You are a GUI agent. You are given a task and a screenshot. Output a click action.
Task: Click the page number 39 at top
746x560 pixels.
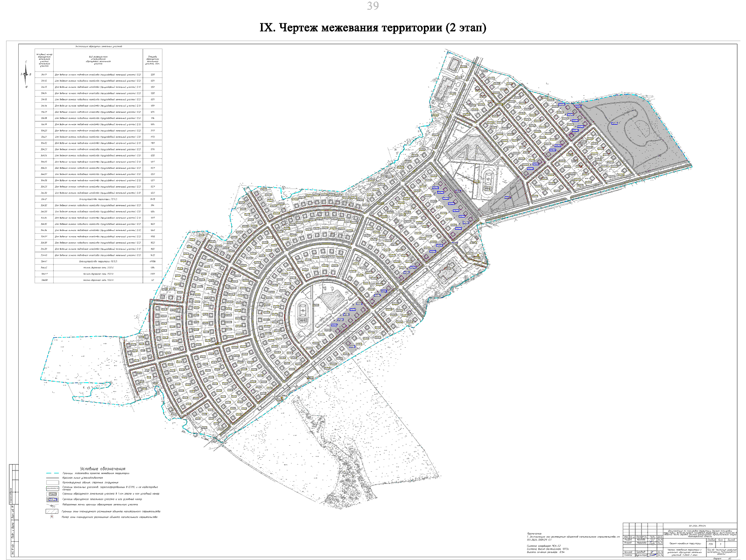tap(373, 6)
